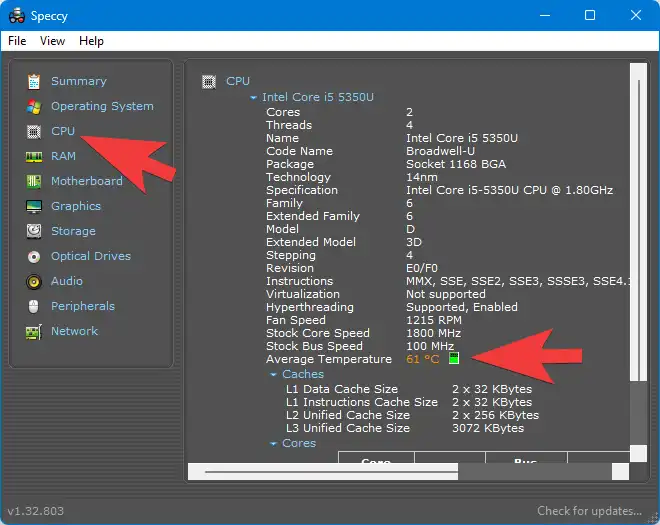Open the Help menu
Image resolution: width=660 pixels, height=525 pixels.
pyautogui.click(x=91, y=41)
